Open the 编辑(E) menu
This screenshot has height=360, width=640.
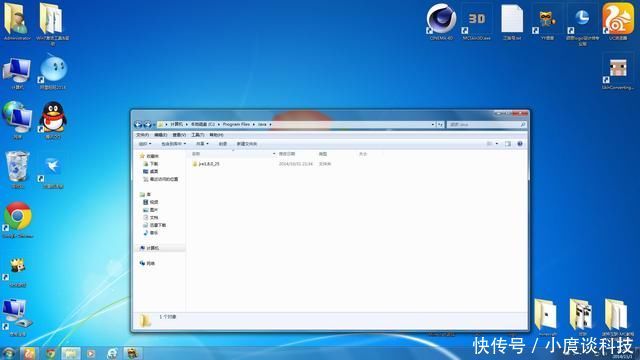coord(160,135)
